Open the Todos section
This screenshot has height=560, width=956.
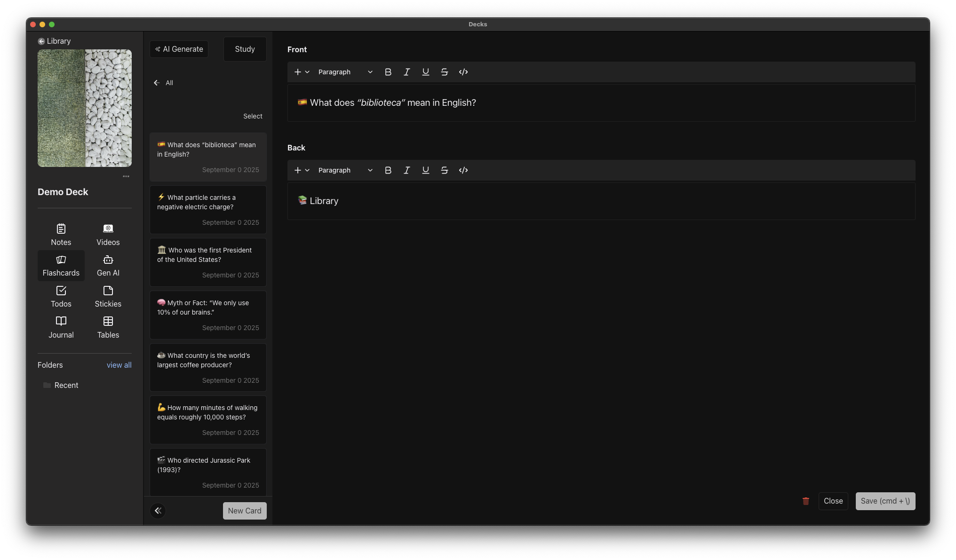point(61,297)
